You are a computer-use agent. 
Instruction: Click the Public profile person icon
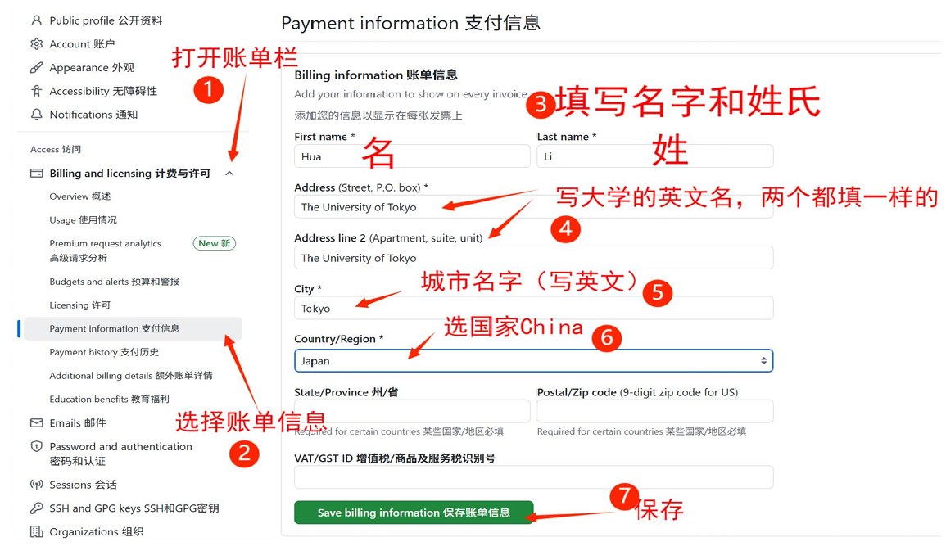coord(37,20)
